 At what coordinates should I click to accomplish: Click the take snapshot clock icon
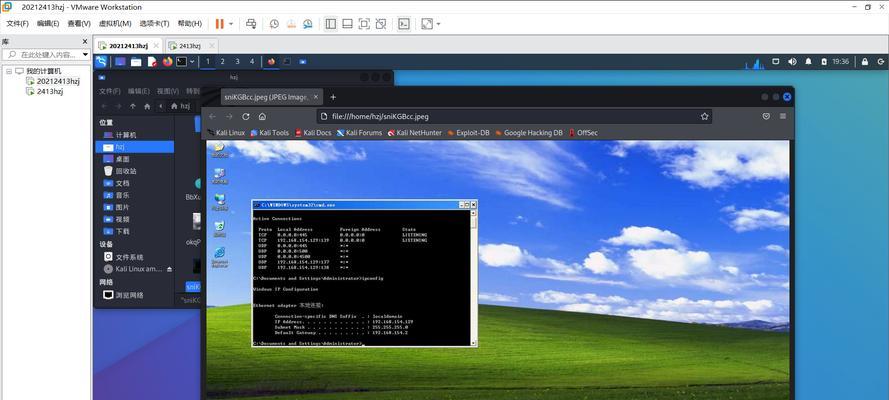point(276,23)
